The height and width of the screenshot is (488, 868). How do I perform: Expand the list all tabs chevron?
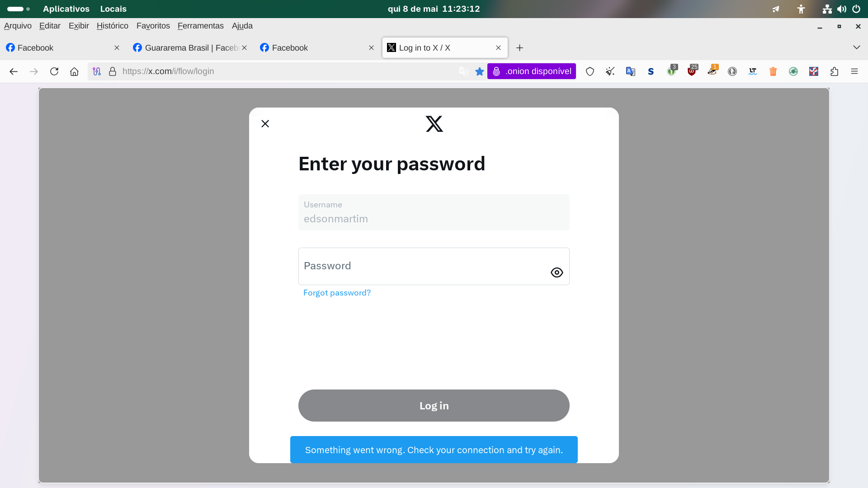pyautogui.click(x=856, y=47)
